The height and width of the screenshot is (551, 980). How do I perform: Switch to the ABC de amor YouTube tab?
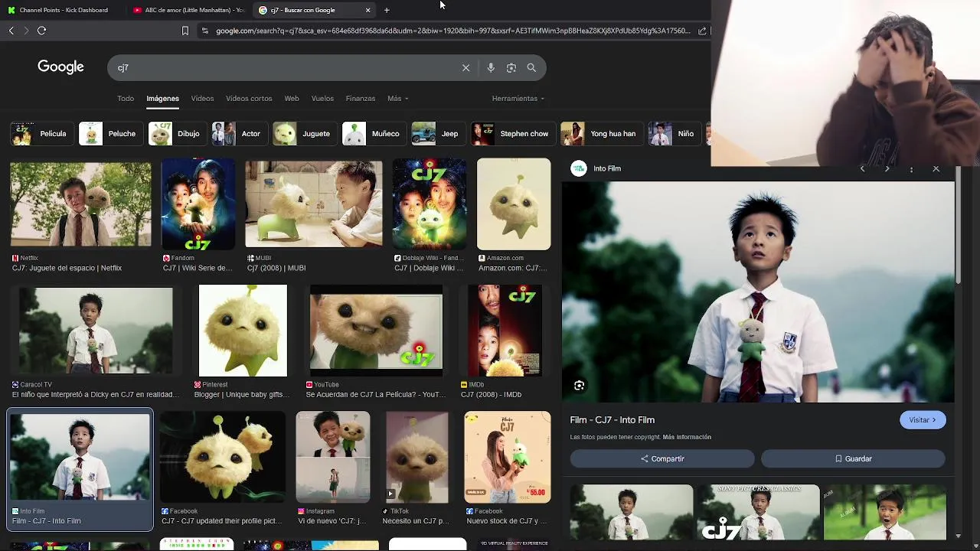pyautogui.click(x=188, y=10)
